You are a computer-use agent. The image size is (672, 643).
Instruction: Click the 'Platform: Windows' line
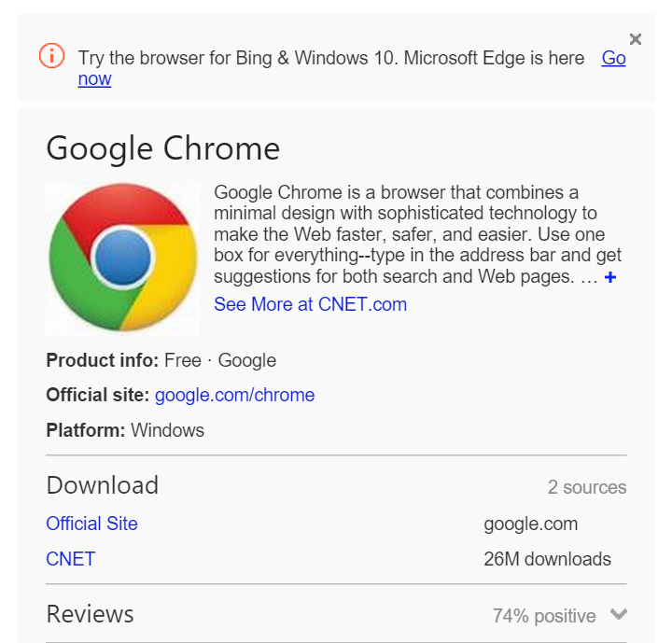pos(125,430)
